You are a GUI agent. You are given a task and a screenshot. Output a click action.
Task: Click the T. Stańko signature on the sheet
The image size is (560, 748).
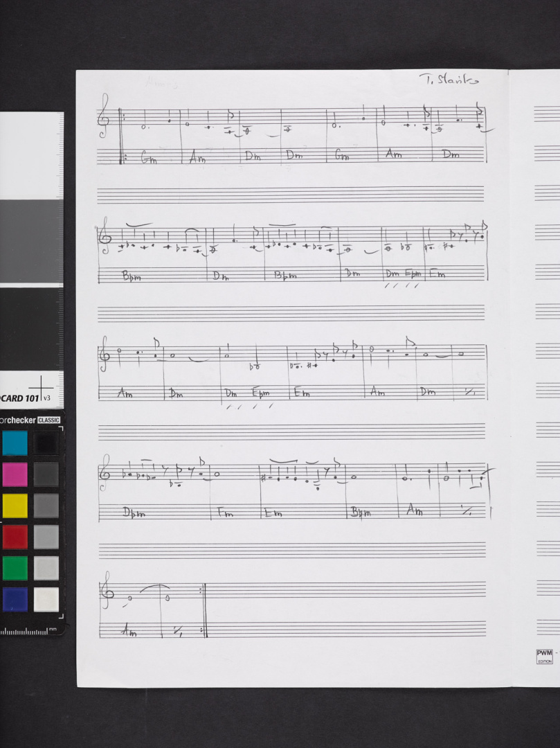(x=449, y=79)
